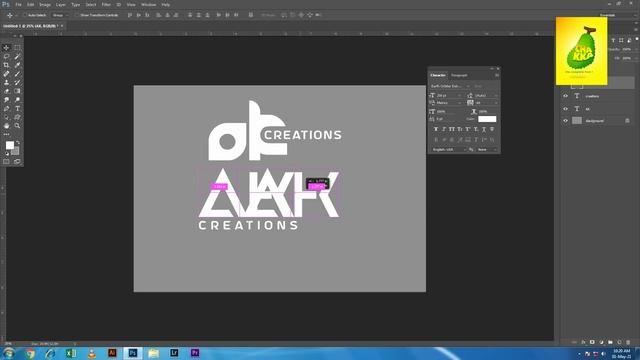Select the Lasso tool
The width and height of the screenshot is (640, 360).
[6, 56]
